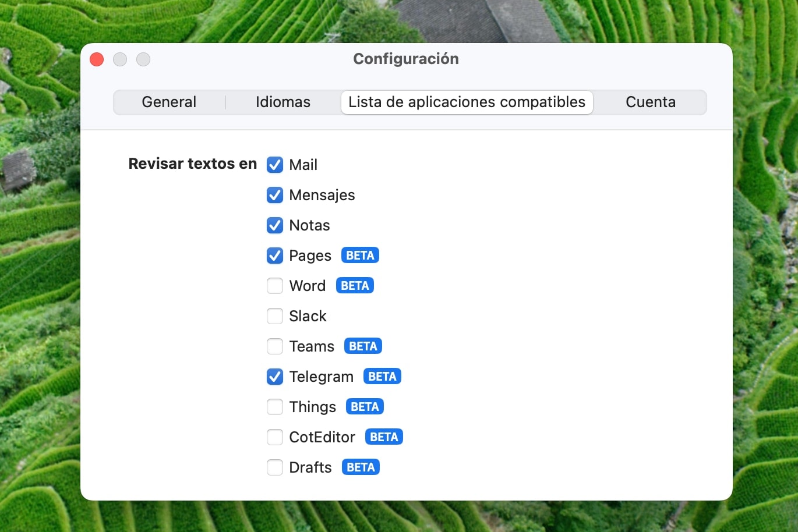
Task: Uncheck Telegram from text review
Action: tap(274, 377)
